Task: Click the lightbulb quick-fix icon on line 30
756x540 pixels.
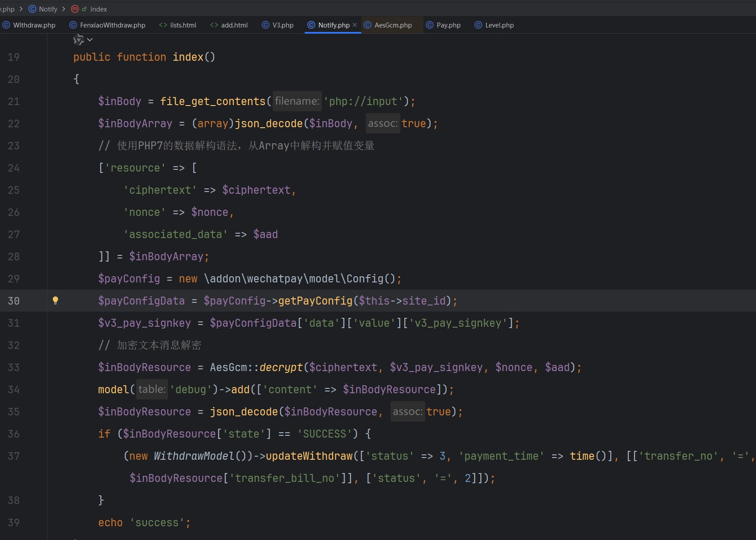Action: [55, 301]
